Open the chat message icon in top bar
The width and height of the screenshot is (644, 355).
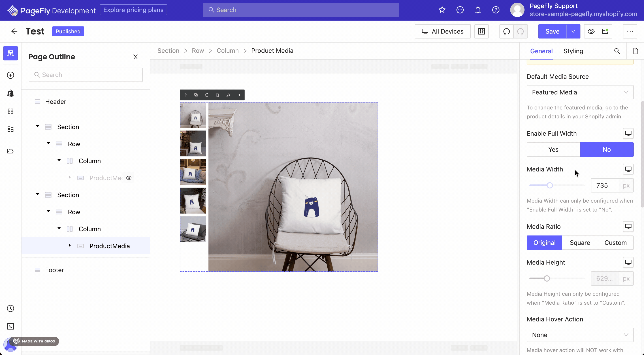click(460, 10)
